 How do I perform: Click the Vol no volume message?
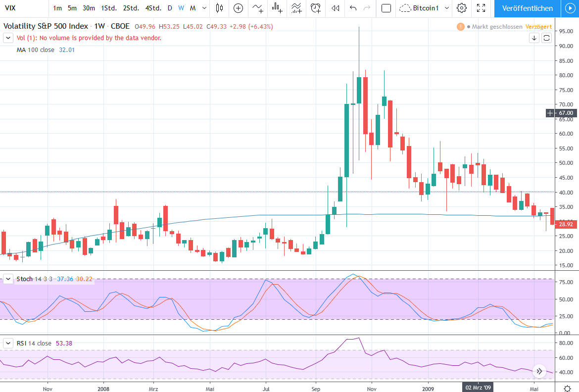pyautogui.click(x=89, y=38)
